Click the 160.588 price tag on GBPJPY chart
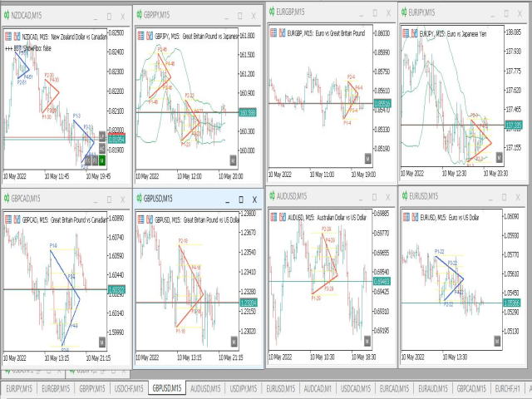The image size is (532, 399). [x=248, y=112]
